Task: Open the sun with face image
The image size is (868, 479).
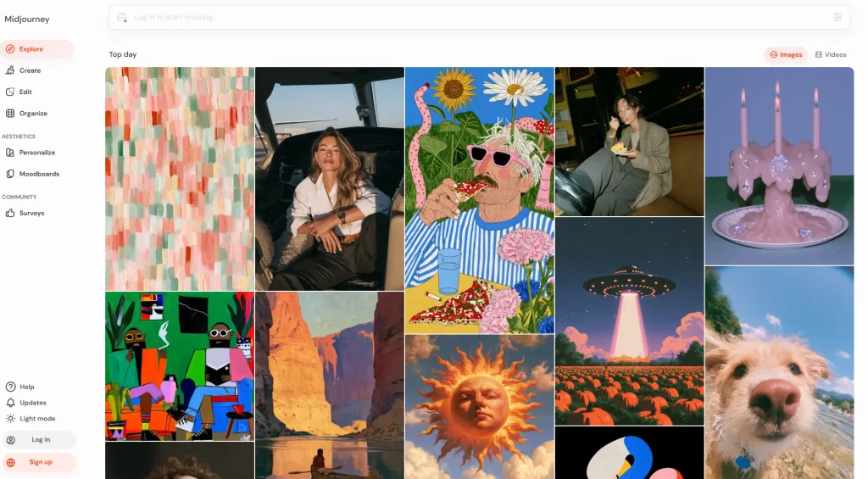Action: [x=480, y=407]
